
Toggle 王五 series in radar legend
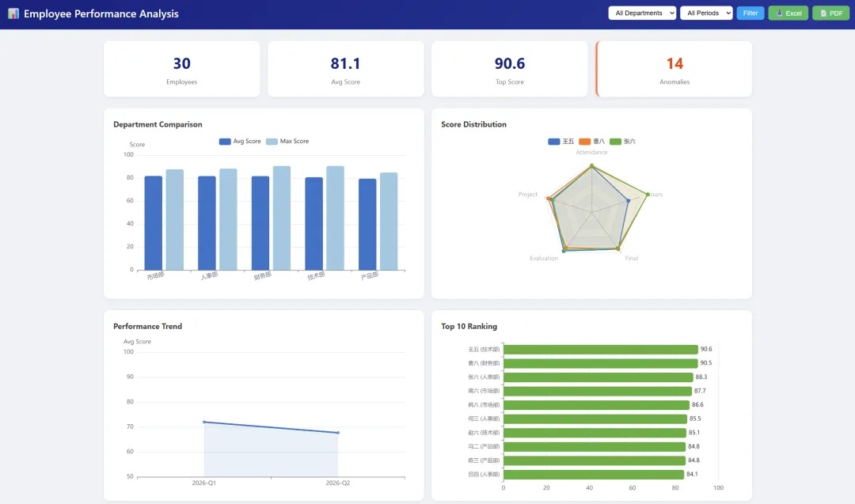point(561,141)
